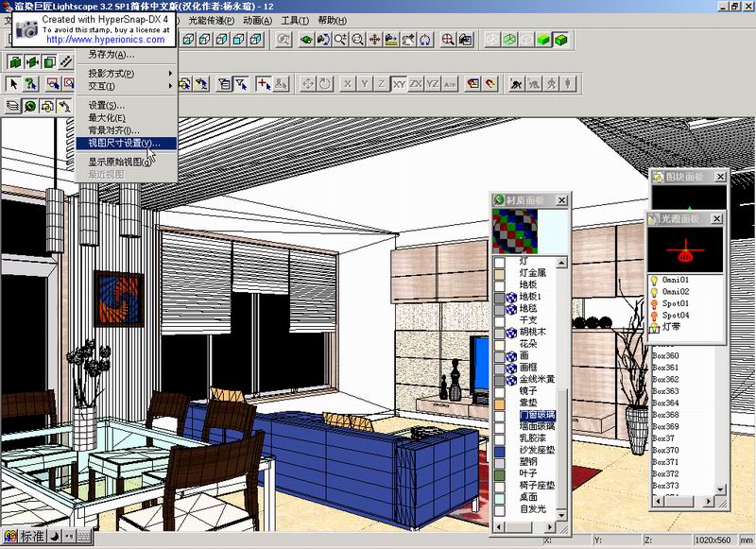Click the green swatch beside 叶子
Viewport: 756px width, 549px height.
pyautogui.click(x=500, y=474)
